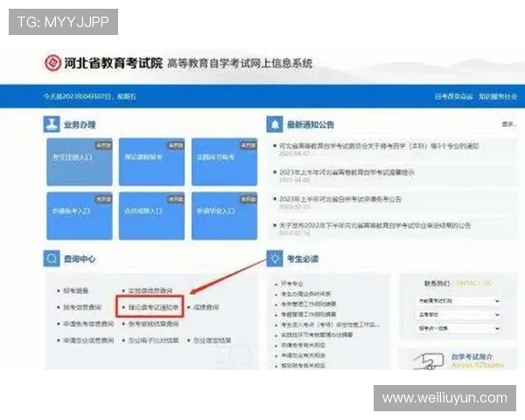The width and height of the screenshot is (525, 420).
Task: Click the 最新通知公告 bell icon
Action: pos(275,124)
